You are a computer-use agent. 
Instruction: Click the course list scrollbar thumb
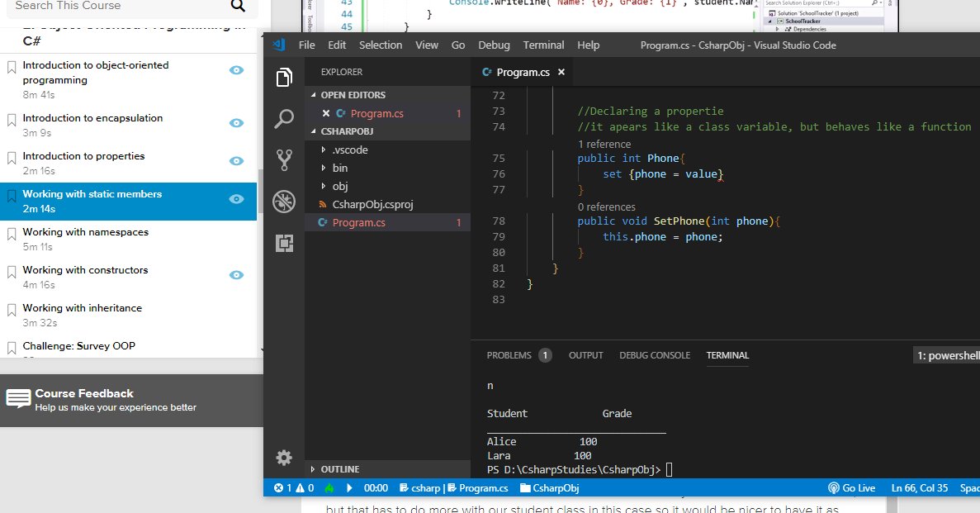tap(260, 190)
